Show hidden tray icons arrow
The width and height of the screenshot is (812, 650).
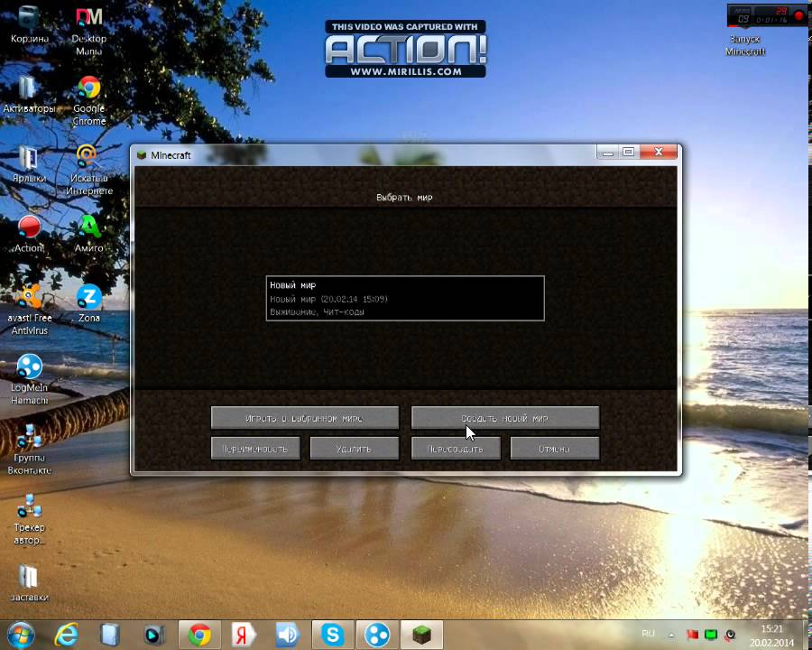(x=671, y=635)
